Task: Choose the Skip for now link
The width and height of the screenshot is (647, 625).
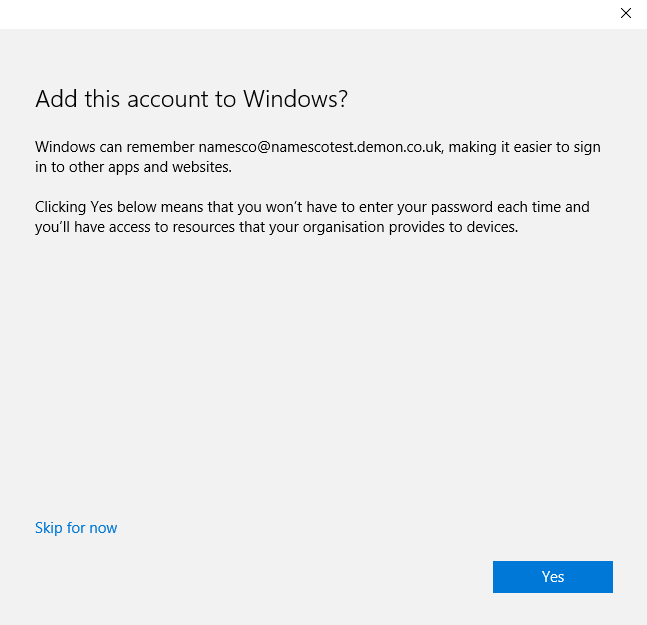Action: coord(76,528)
